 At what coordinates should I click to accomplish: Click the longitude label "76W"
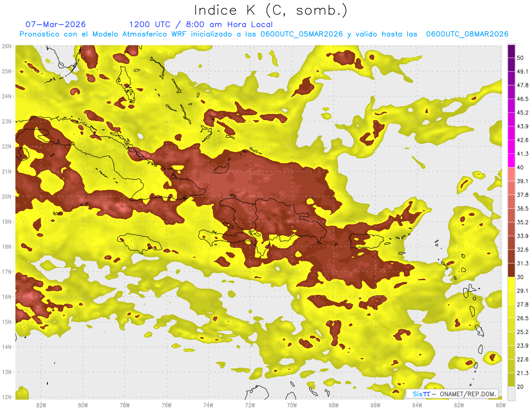point(166,405)
